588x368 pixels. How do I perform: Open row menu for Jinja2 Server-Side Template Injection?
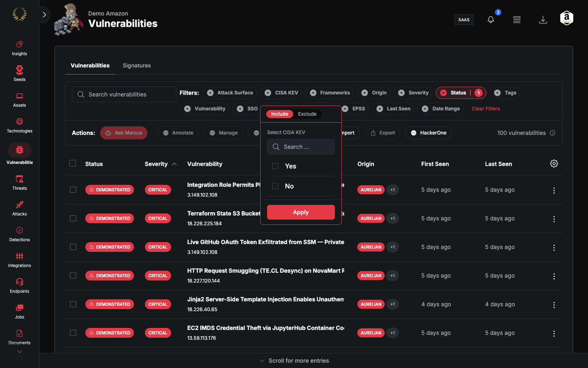pos(554,305)
